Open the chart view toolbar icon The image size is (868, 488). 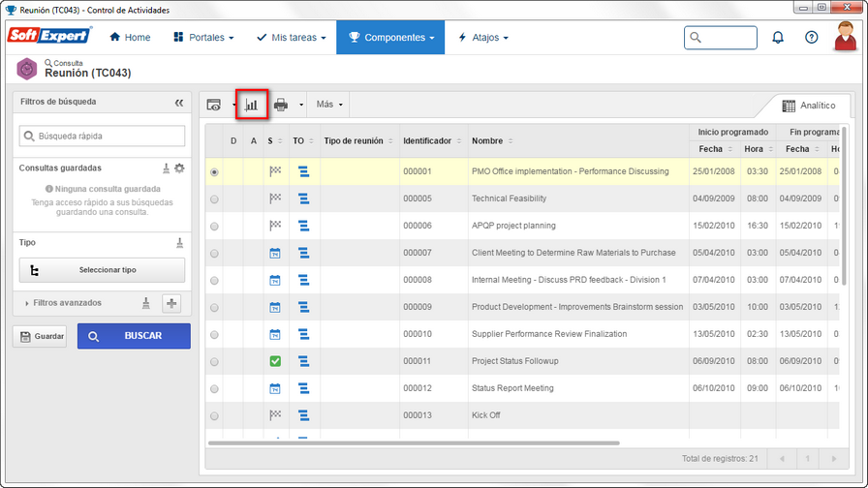pos(252,105)
